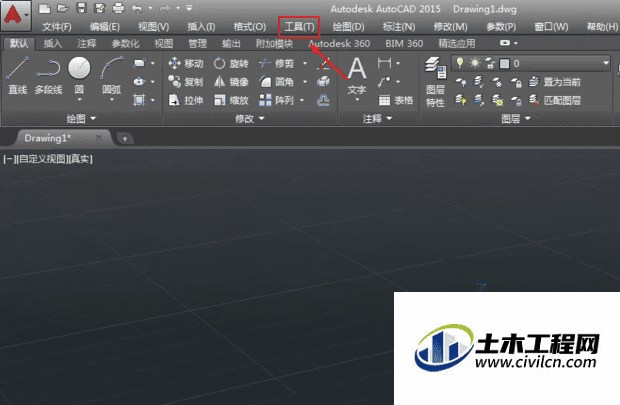The image size is (620, 405).
Task: Click the new drawing tab plus button
Action: pyautogui.click(x=125, y=138)
